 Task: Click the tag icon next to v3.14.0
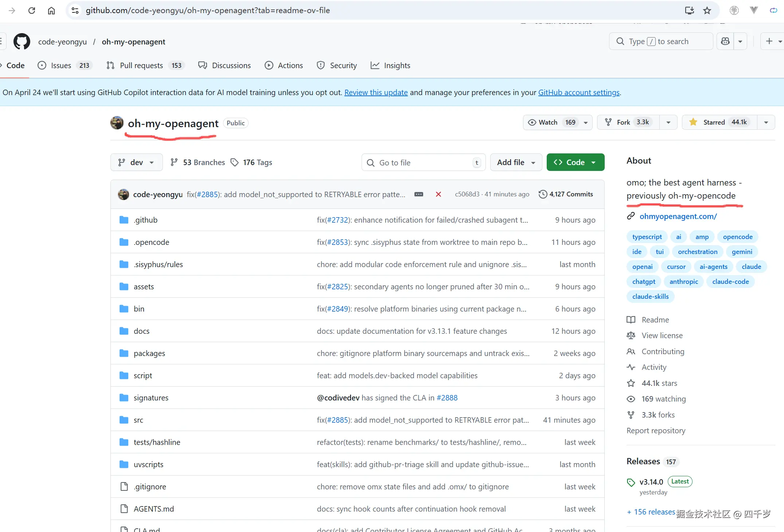[x=631, y=482]
